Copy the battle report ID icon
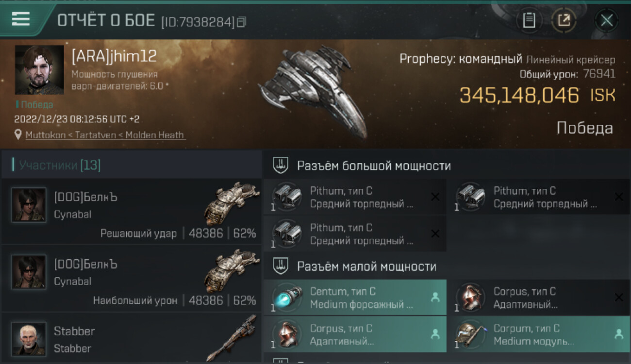The width and height of the screenshot is (631, 364). click(241, 21)
